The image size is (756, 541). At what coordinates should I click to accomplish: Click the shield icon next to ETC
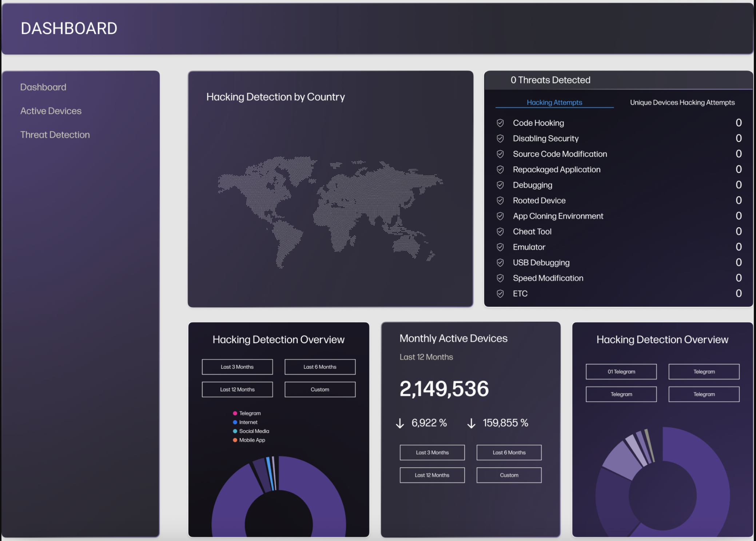(500, 293)
